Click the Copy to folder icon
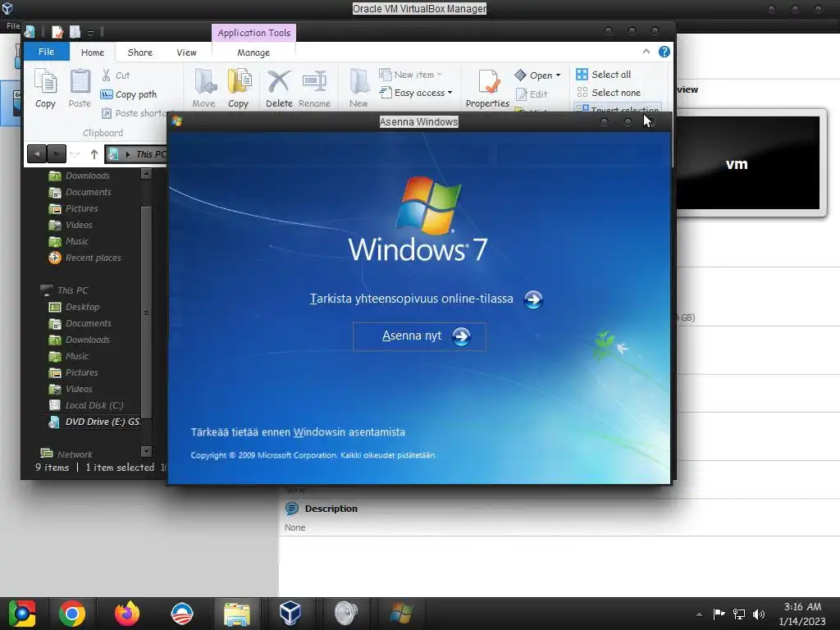 coord(239,82)
